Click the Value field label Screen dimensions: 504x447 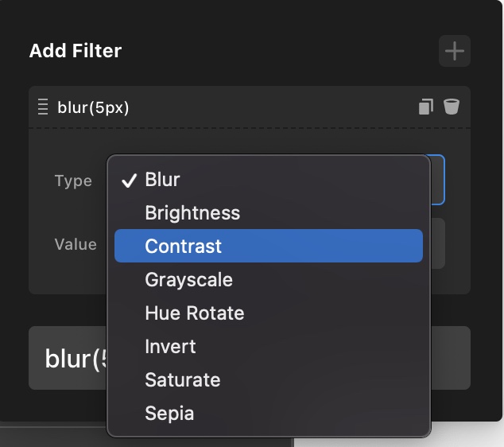[x=76, y=244]
